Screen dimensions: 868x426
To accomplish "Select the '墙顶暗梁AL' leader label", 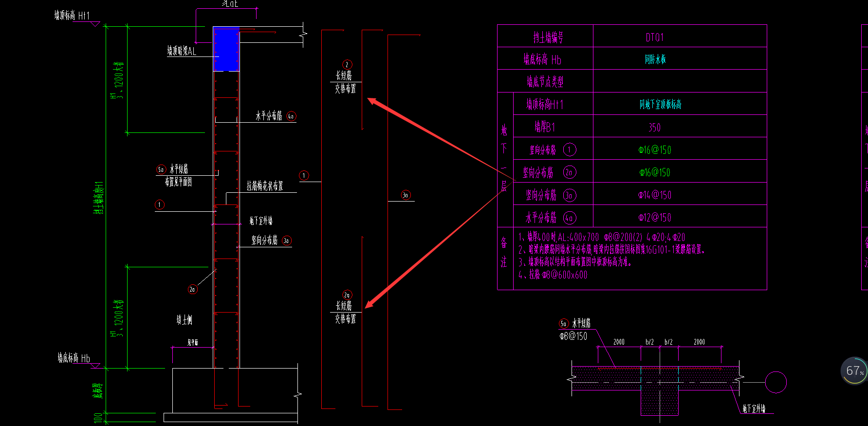I will 182,51.
